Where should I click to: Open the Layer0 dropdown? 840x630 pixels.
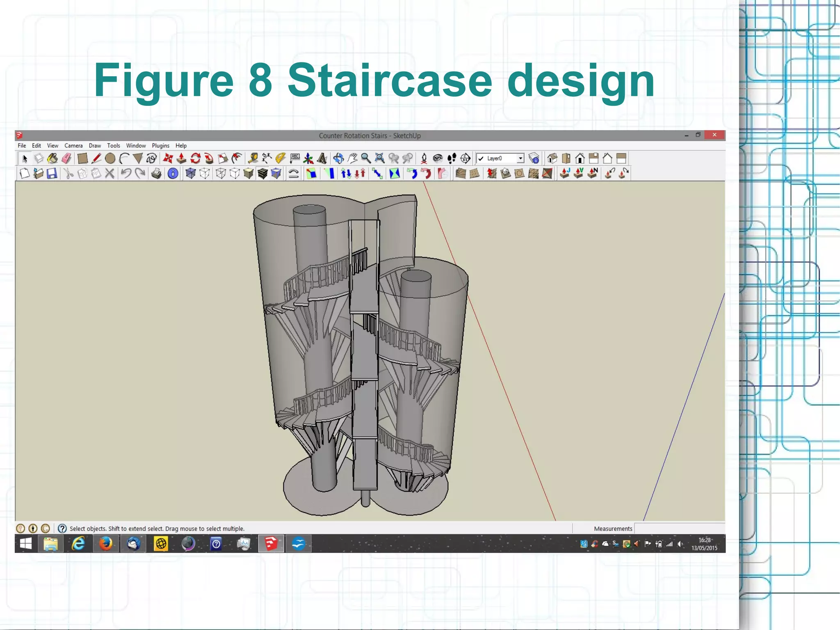520,158
